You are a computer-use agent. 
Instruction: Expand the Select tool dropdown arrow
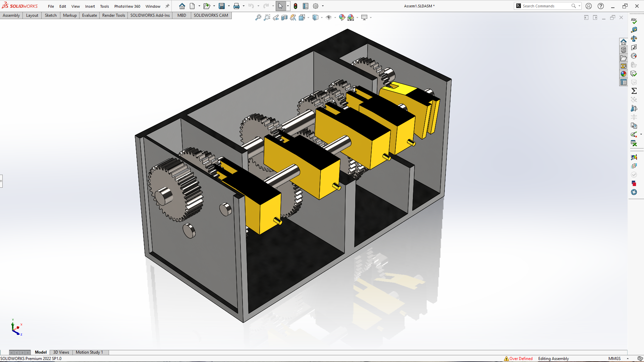(288, 6)
